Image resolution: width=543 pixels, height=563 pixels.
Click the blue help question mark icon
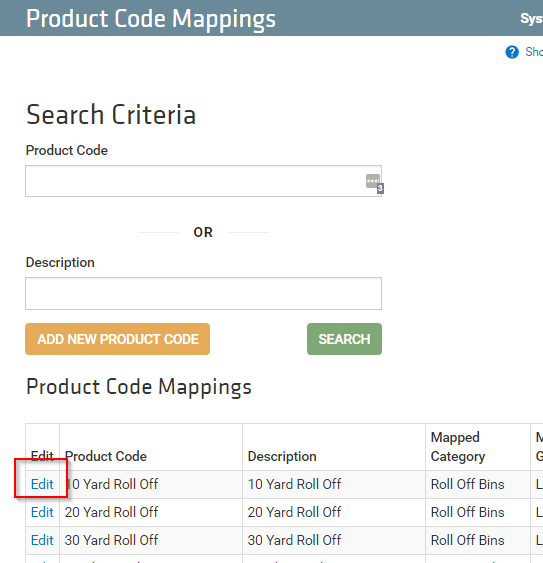(x=512, y=52)
